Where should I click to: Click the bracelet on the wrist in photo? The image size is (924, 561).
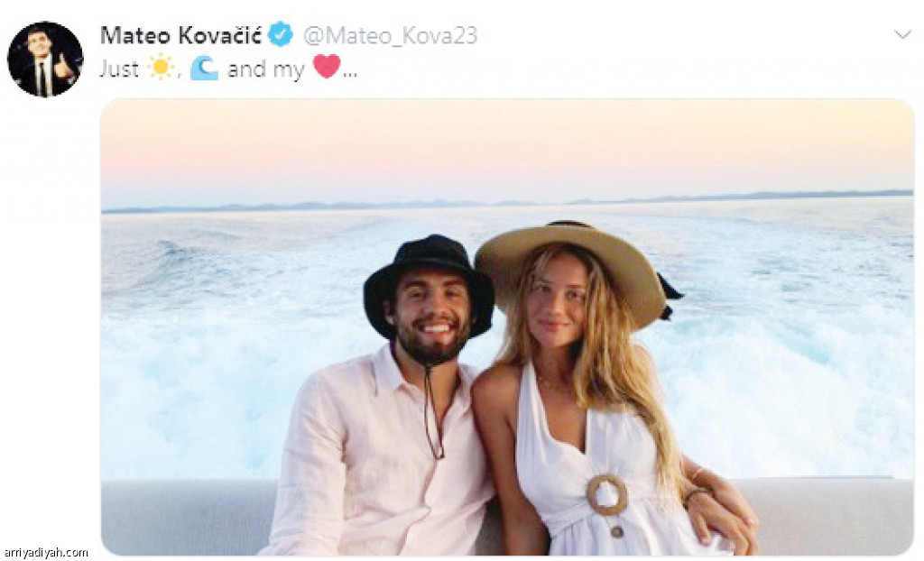698,492
